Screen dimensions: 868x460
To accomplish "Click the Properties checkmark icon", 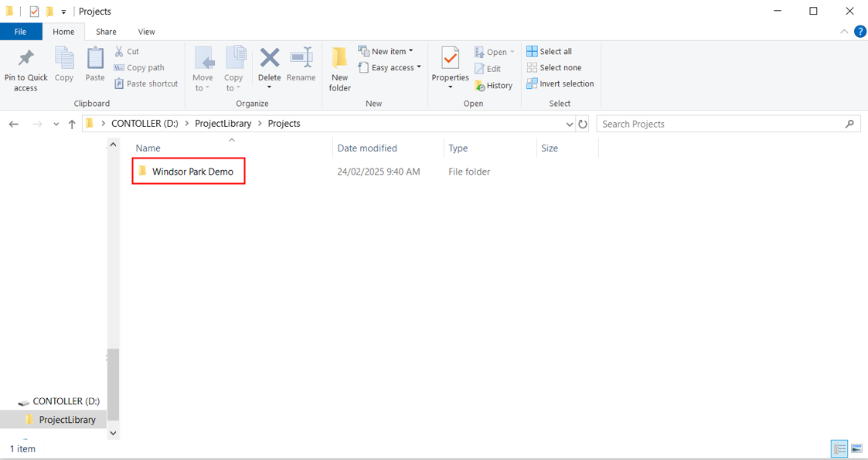I will (x=450, y=58).
